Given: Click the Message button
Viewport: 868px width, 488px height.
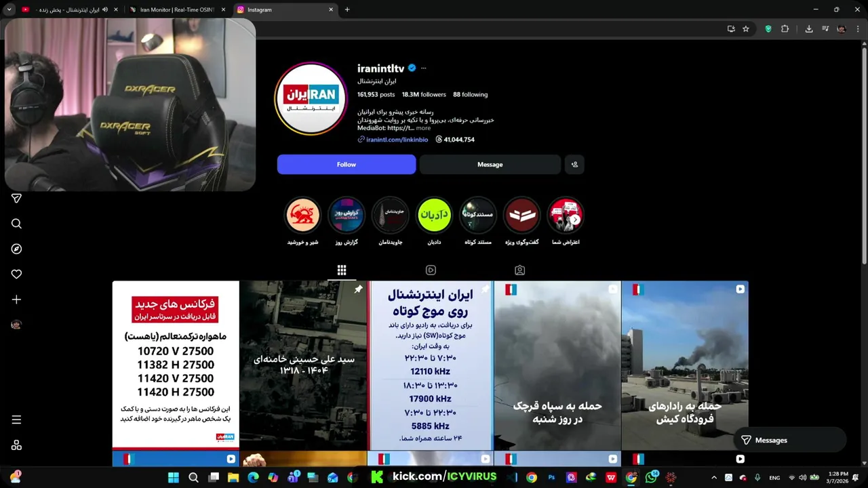Looking at the screenshot, I should click(x=490, y=164).
